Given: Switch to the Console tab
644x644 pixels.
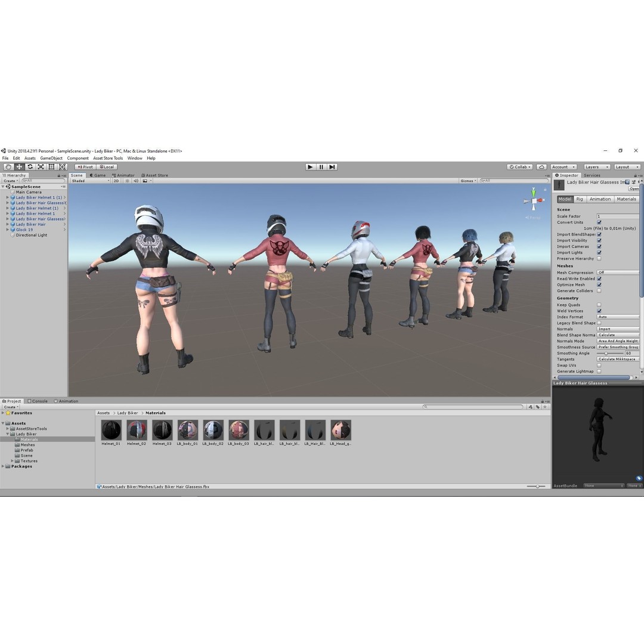Looking at the screenshot, I should [38, 401].
